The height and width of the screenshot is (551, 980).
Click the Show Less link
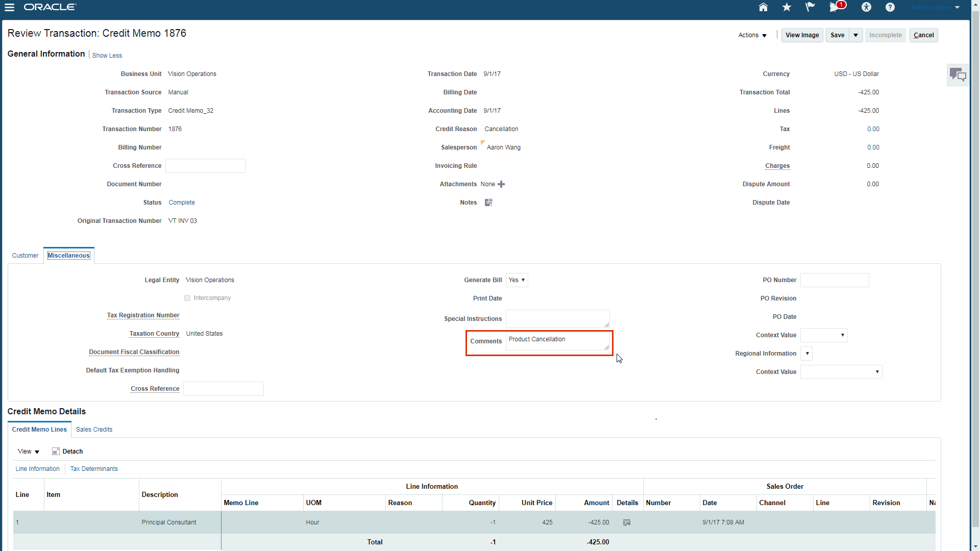pyautogui.click(x=107, y=56)
